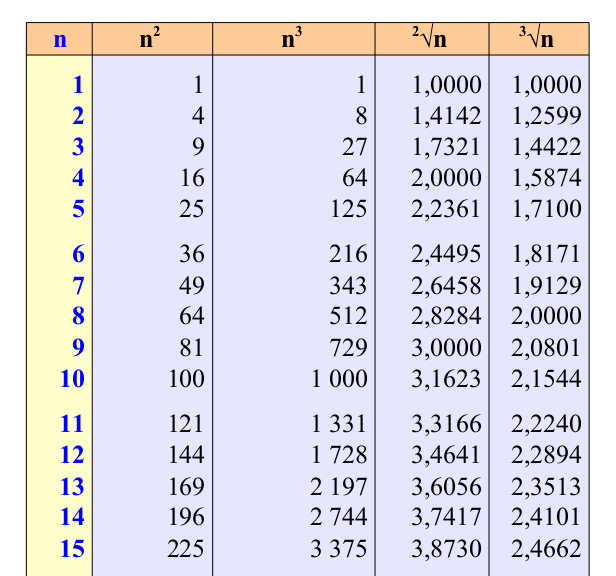Click the cube value 125

pos(349,209)
